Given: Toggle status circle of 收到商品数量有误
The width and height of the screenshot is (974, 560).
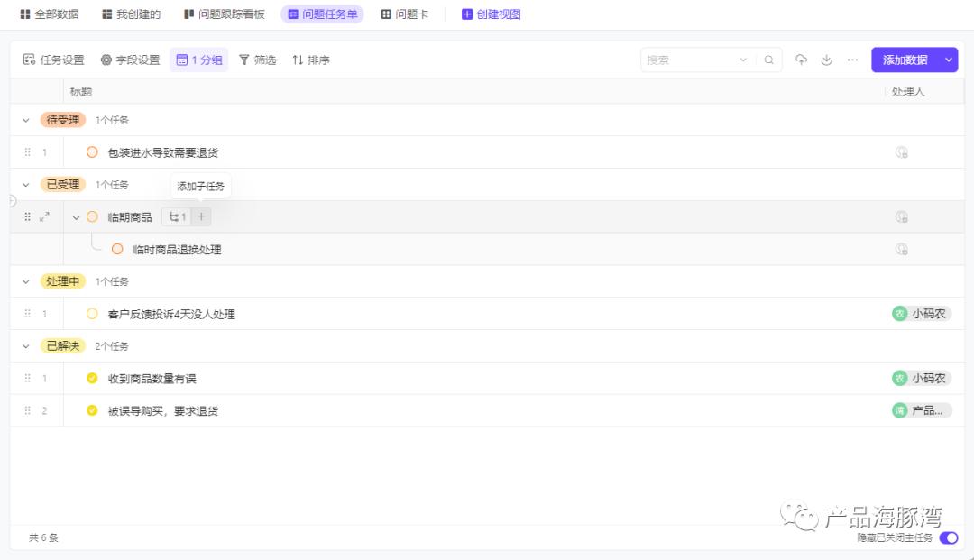Looking at the screenshot, I should pyautogui.click(x=92, y=379).
